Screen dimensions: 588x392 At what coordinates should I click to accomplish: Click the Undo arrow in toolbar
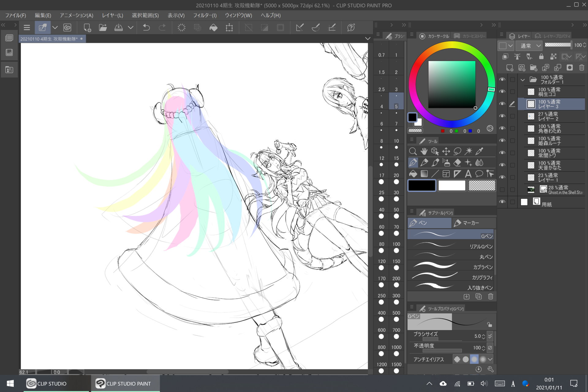[146, 28]
